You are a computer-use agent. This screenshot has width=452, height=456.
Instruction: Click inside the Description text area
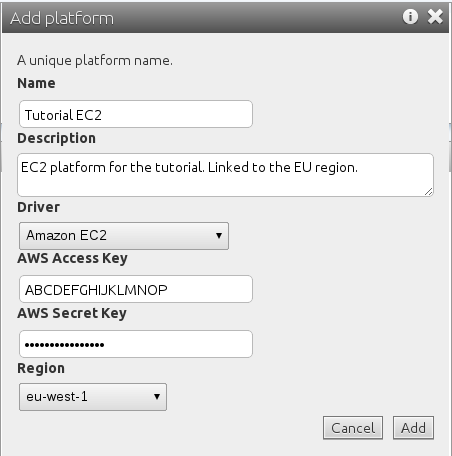click(225, 175)
